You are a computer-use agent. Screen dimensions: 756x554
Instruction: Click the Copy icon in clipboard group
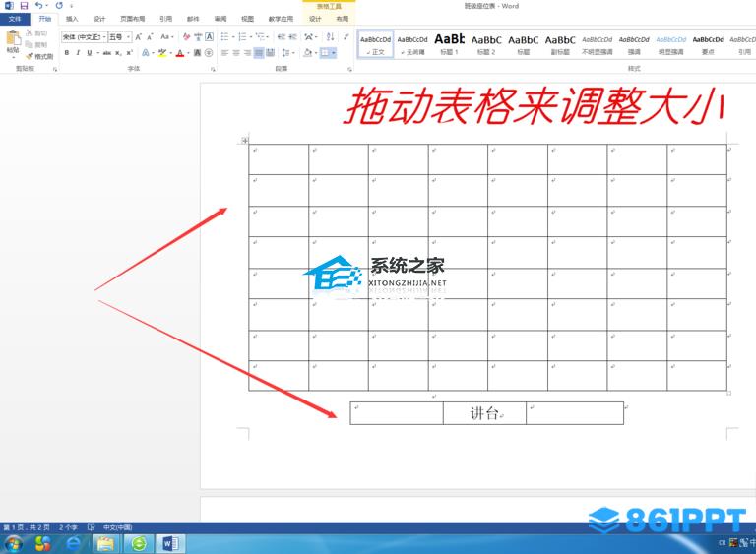(30, 45)
